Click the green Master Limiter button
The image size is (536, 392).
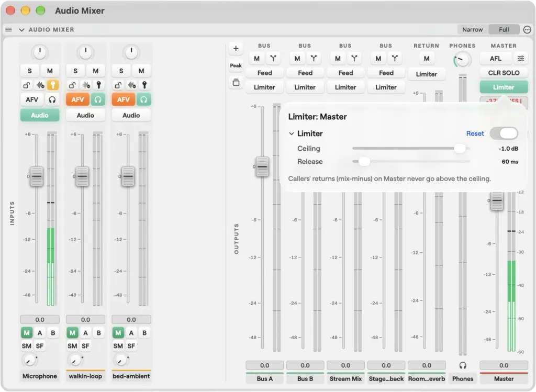(504, 87)
